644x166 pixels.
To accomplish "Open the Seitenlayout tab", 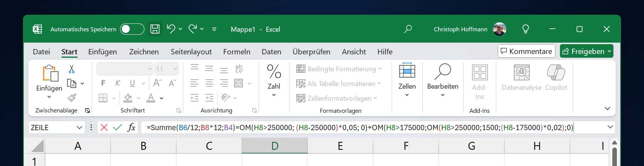I will point(191,52).
